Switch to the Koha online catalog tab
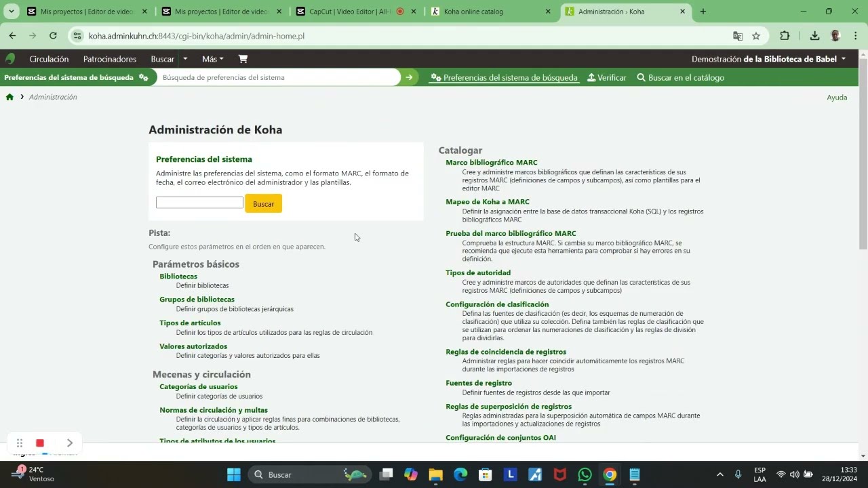868x488 pixels. pyautogui.click(x=492, y=12)
